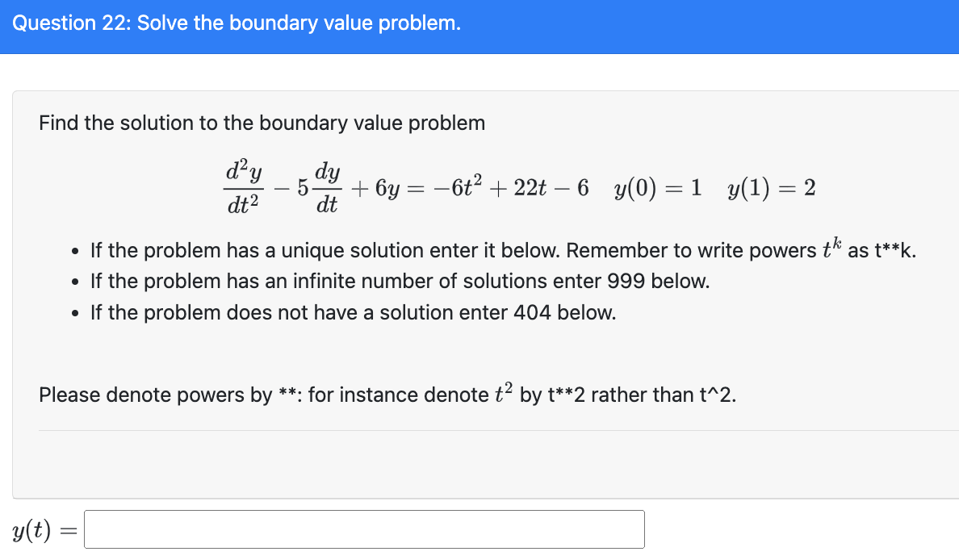The height and width of the screenshot is (560, 959).
Task: Click the boundary condition y(0) = 1
Action: coord(660,187)
